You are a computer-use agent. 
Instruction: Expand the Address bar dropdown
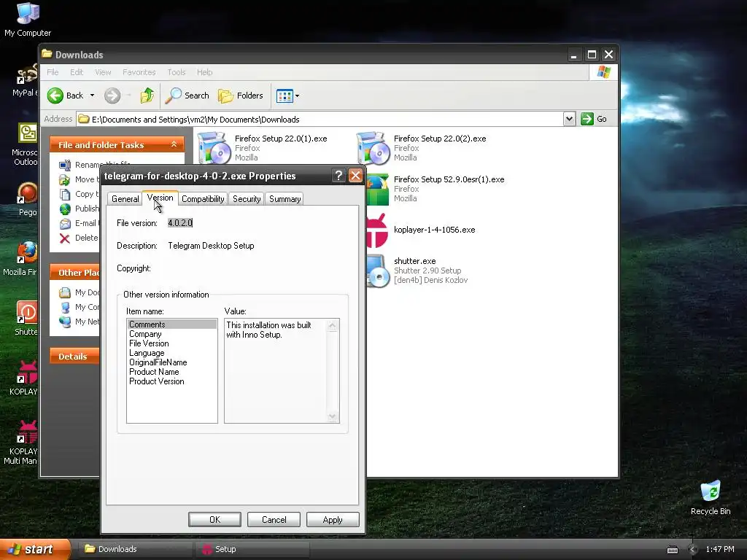pyautogui.click(x=569, y=119)
